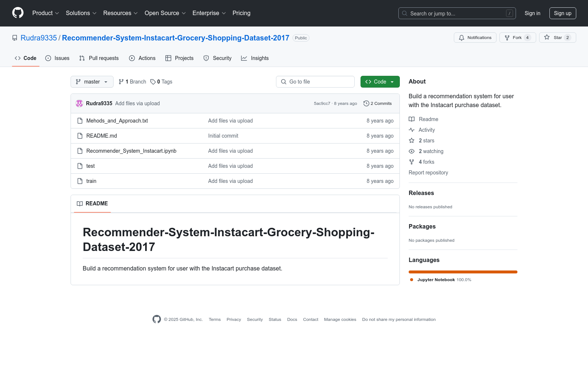Click the pulse icon next to Activity
Image resolution: width=588 pixels, height=368 pixels.
click(x=412, y=130)
